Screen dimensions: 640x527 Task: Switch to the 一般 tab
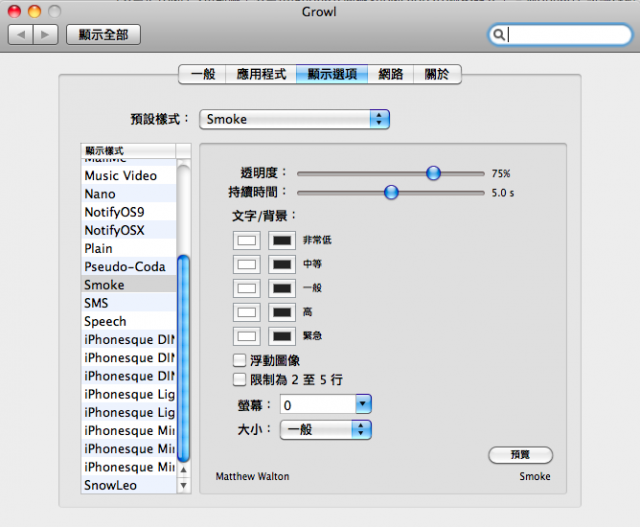(x=202, y=74)
